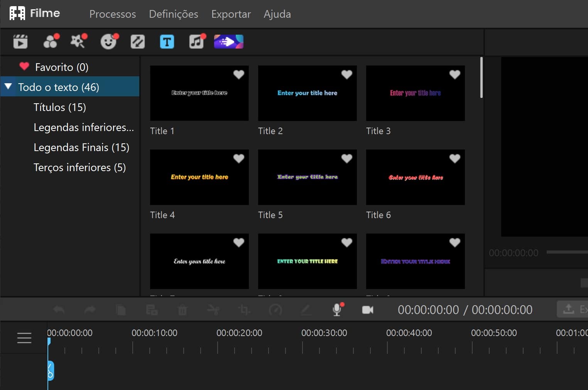Select Legendas inferiores category
588x390 pixels.
(70, 127)
